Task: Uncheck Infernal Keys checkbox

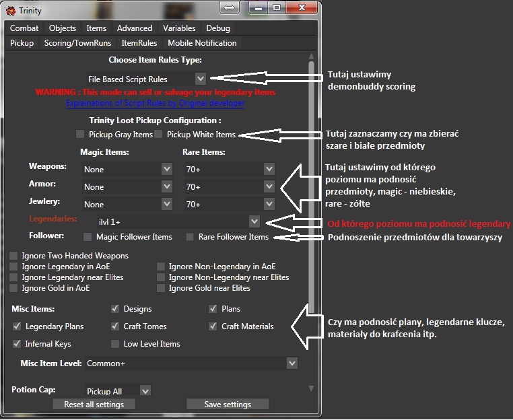Action: point(17,344)
